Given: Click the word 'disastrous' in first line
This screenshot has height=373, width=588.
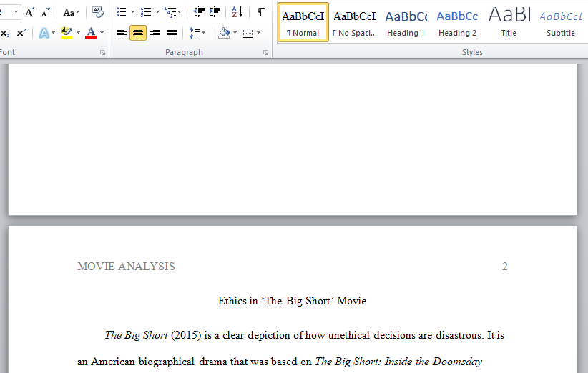Looking at the screenshot, I should [459, 335].
